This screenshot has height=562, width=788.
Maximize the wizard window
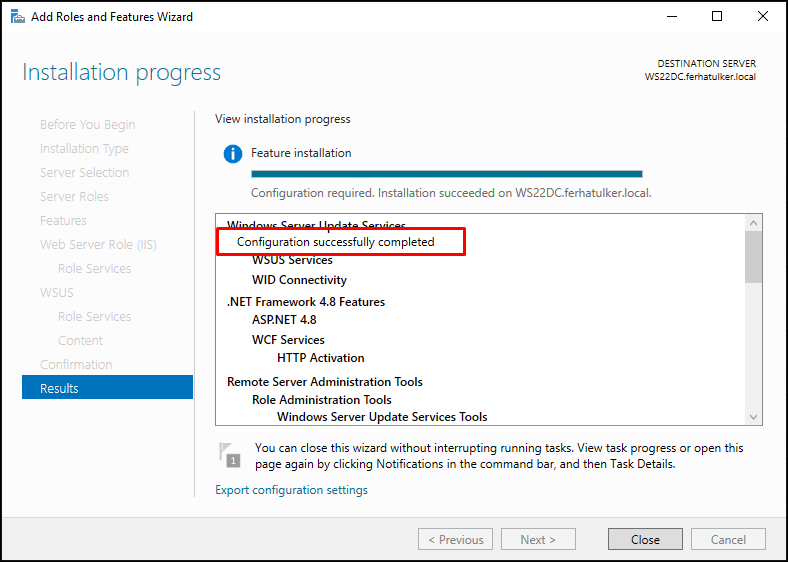[717, 17]
